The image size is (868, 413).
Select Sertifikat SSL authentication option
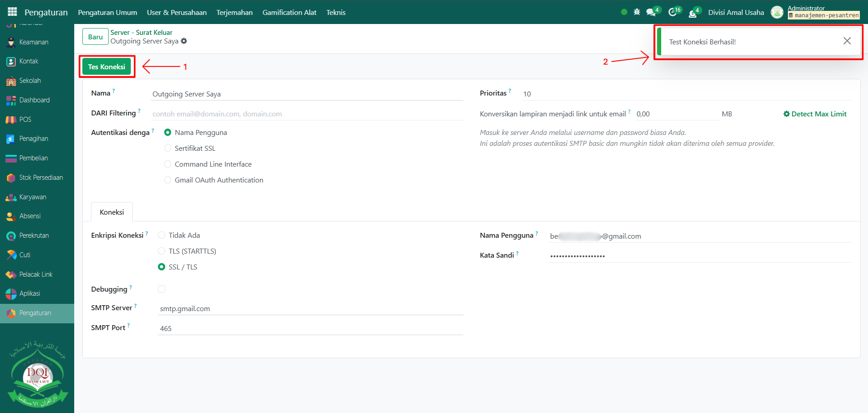coord(168,149)
